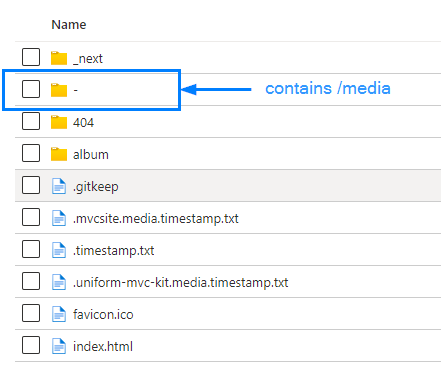The width and height of the screenshot is (441, 390).
Task: Tick the checkbox for the - folder
Action: [31, 89]
